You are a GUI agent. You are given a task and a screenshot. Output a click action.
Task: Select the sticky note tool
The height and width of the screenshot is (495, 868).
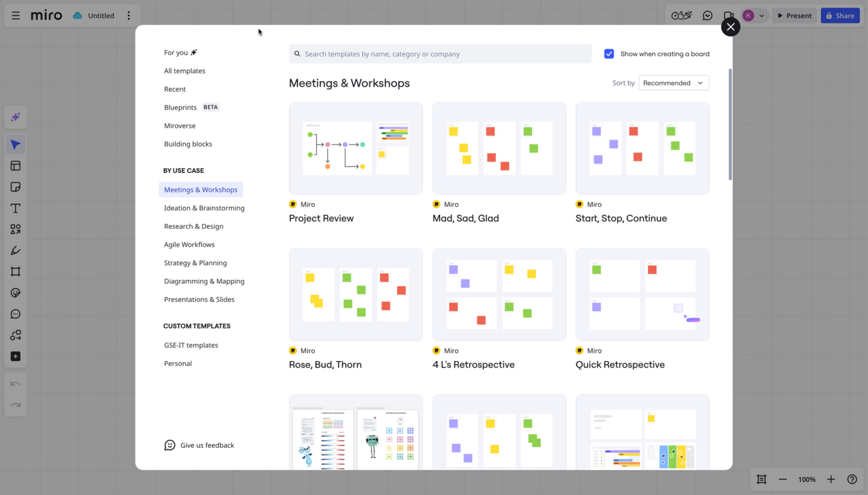pos(15,187)
